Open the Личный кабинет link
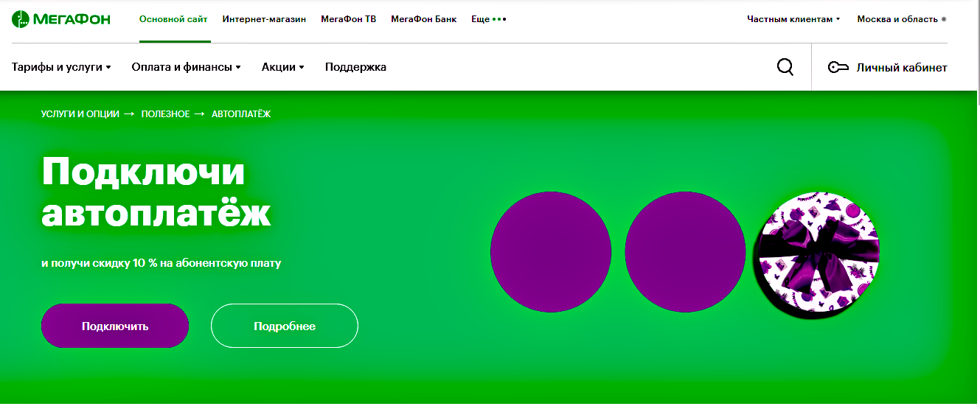Screen dimensions: 980x409 pos(902,67)
